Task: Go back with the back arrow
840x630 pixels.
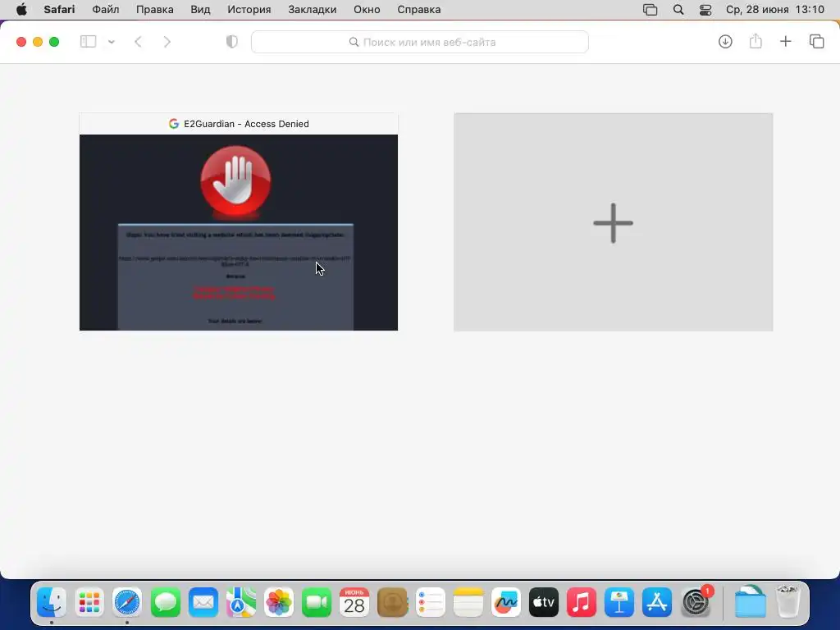Action: (x=138, y=42)
